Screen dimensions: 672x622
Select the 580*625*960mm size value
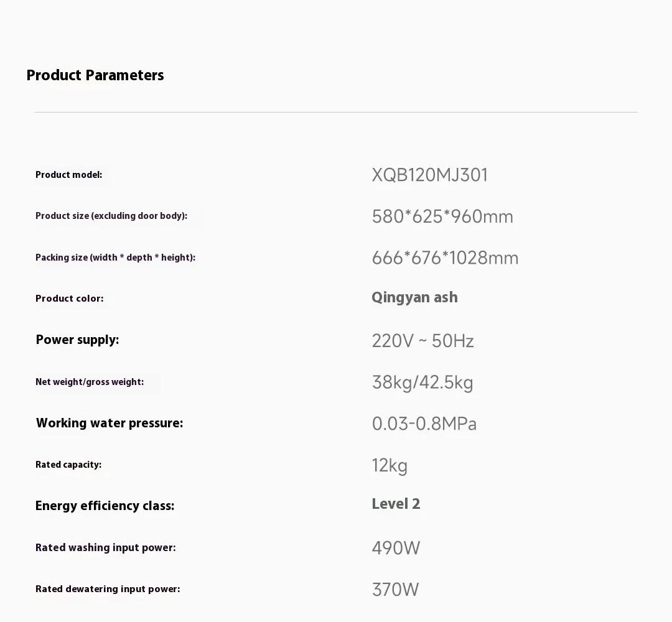[442, 217]
